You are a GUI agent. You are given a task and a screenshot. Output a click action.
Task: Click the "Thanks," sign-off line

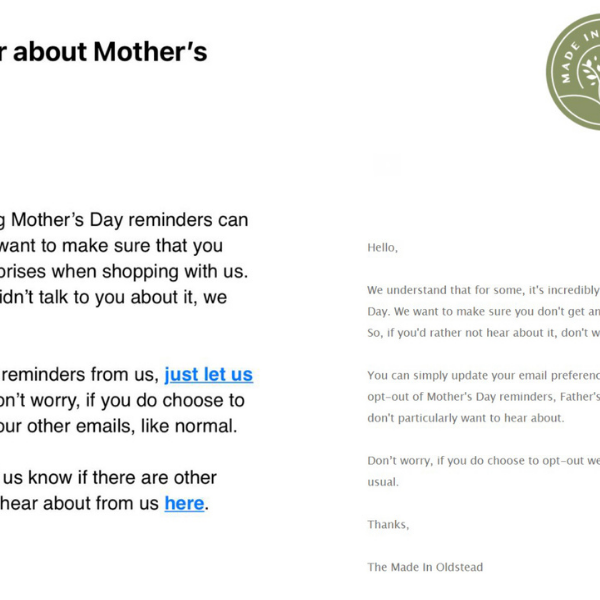(x=387, y=524)
